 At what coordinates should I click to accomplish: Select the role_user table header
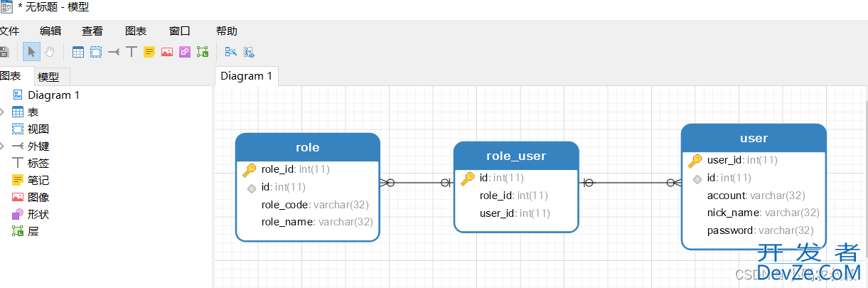click(x=516, y=156)
